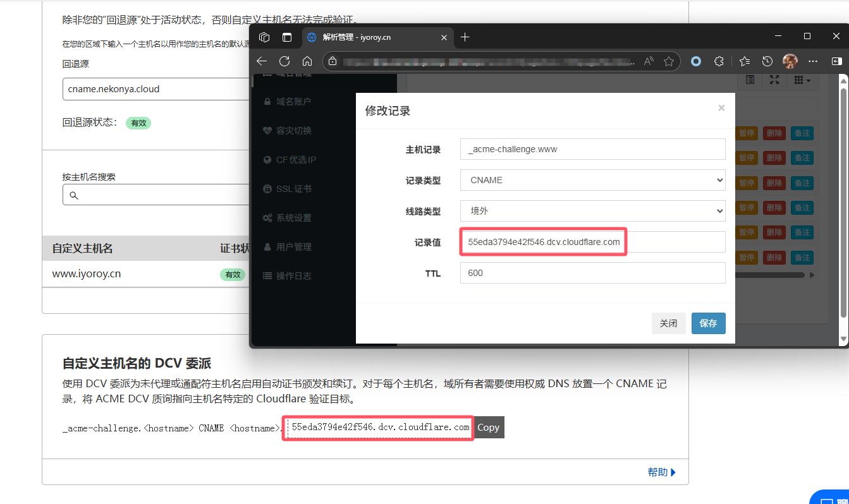Toggle the Edge sidebar button

tap(836, 61)
